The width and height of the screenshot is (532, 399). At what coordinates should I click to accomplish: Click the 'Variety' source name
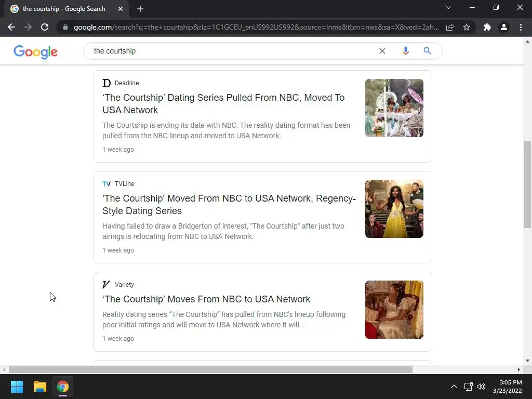[x=124, y=284]
